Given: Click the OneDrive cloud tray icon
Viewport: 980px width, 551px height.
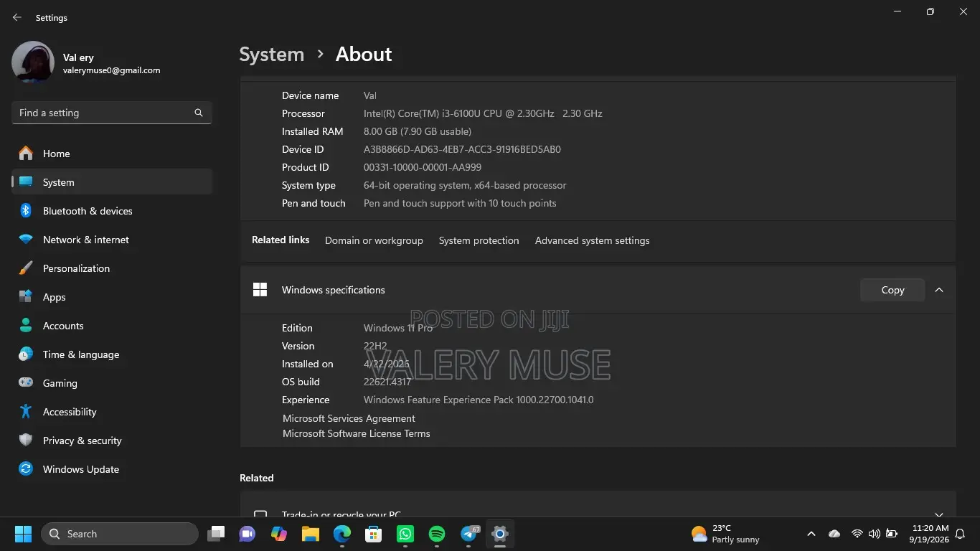Looking at the screenshot, I should coord(834,534).
